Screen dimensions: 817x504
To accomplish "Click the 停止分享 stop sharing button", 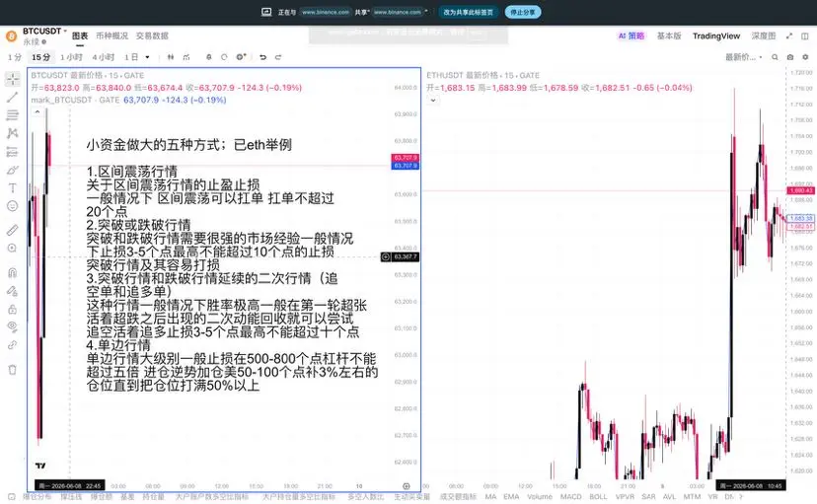I will coord(523,12).
